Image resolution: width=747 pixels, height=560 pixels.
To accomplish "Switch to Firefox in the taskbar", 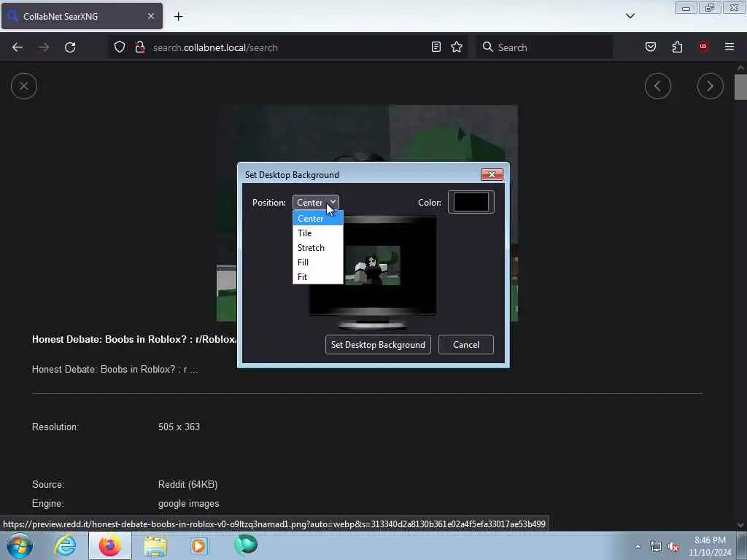I will click(x=109, y=545).
